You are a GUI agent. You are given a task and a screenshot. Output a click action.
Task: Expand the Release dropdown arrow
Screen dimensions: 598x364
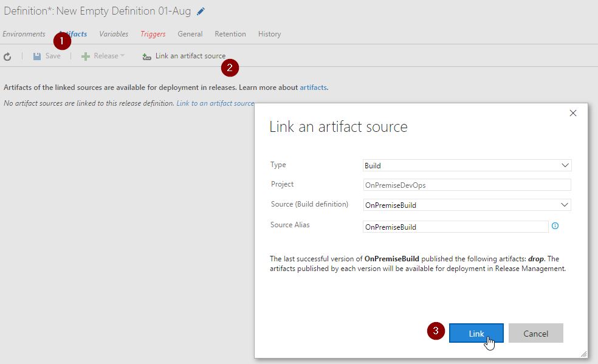point(122,56)
